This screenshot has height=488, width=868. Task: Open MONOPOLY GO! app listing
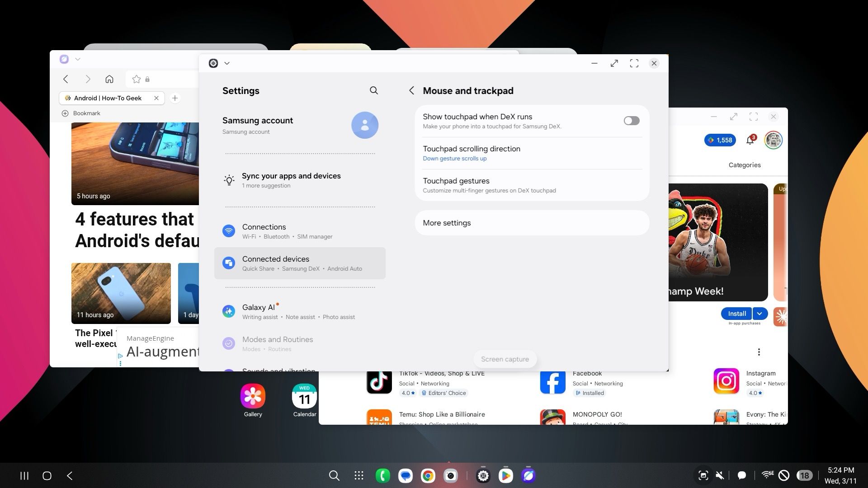point(583,418)
